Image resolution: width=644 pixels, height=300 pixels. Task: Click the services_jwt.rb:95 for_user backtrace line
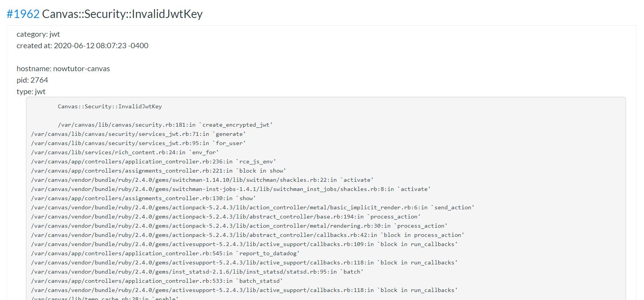point(138,143)
